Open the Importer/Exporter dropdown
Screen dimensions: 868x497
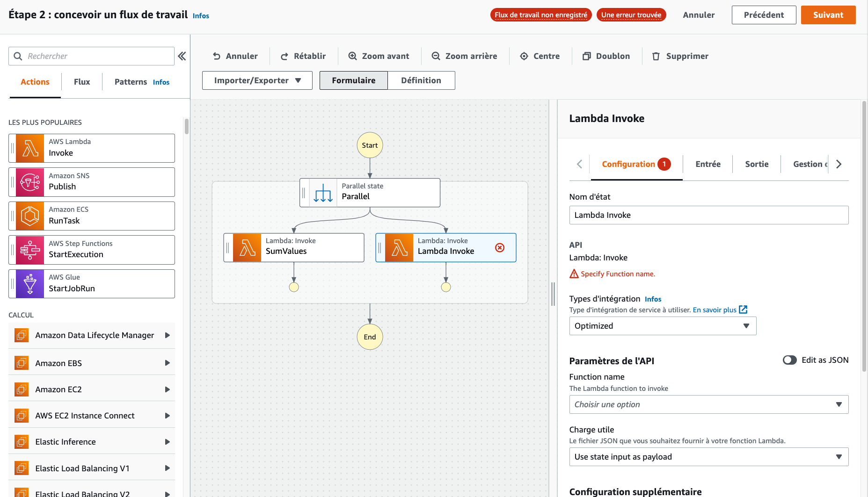coord(257,80)
